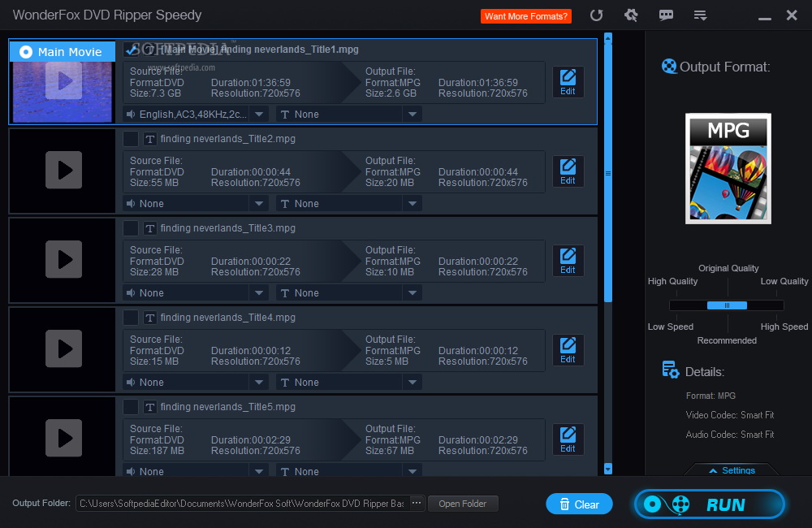812x528 pixels.
Task: Click filename finding neverlands_Title4.mpg
Action: [x=228, y=318]
